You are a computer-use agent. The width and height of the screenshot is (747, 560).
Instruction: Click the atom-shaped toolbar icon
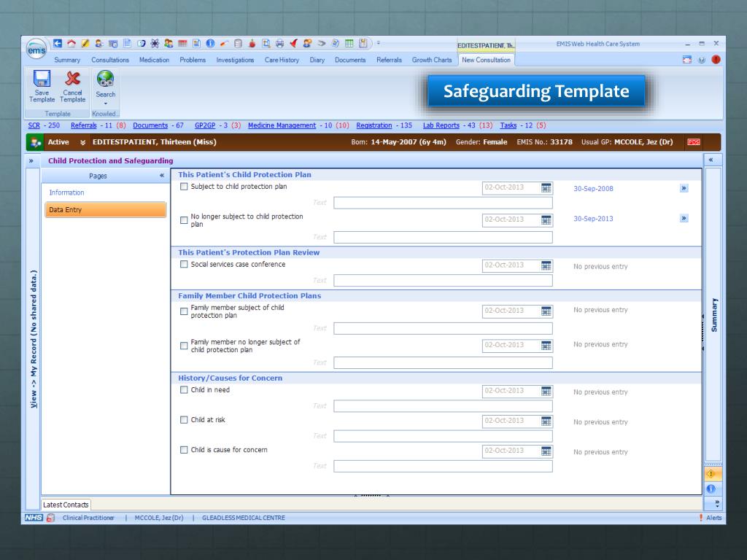tap(155, 43)
